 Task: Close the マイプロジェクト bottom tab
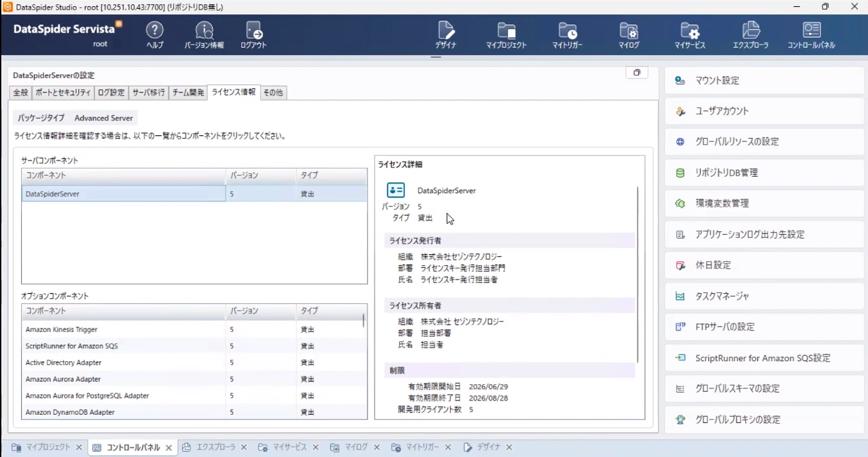[79, 447]
